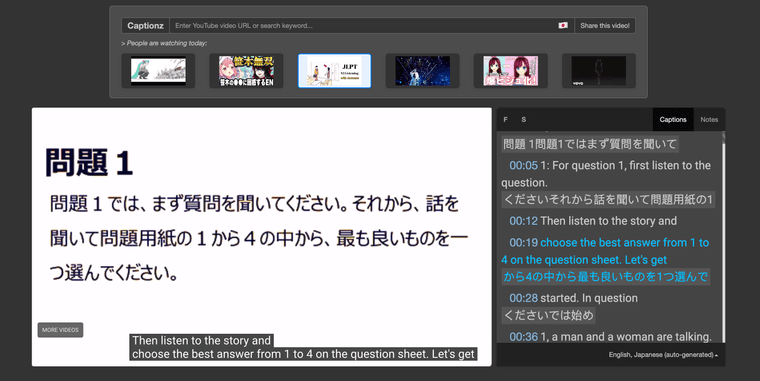Open the two red-haired girls video thumbnail
The width and height of the screenshot is (760, 381).
point(510,71)
